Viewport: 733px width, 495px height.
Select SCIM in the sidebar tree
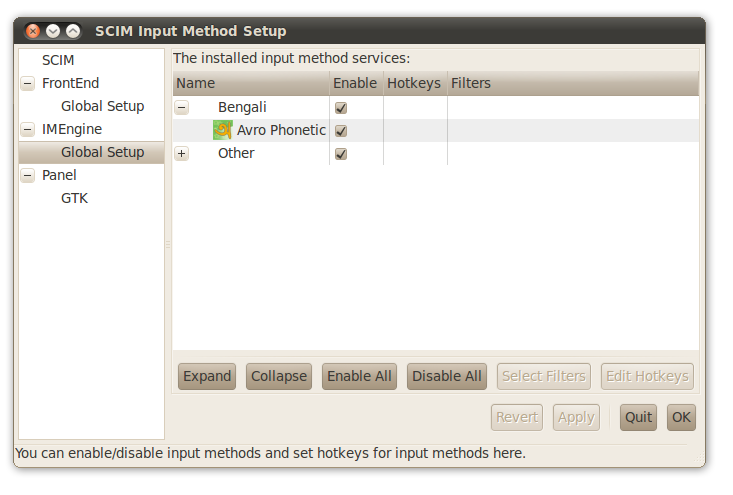tap(58, 60)
